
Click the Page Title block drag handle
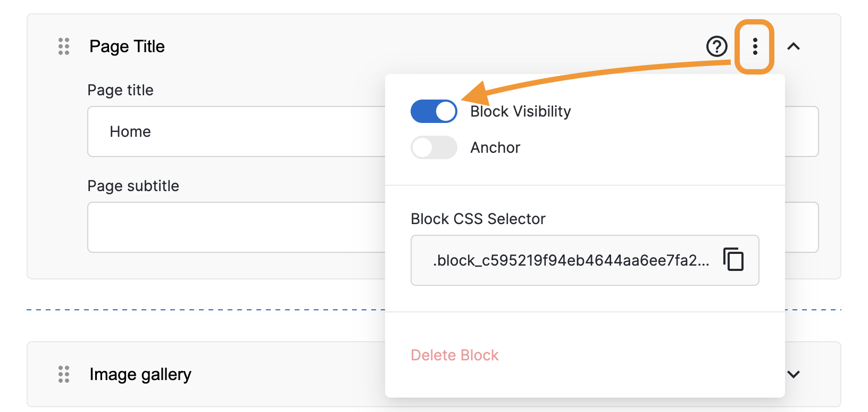pyautogui.click(x=64, y=46)
